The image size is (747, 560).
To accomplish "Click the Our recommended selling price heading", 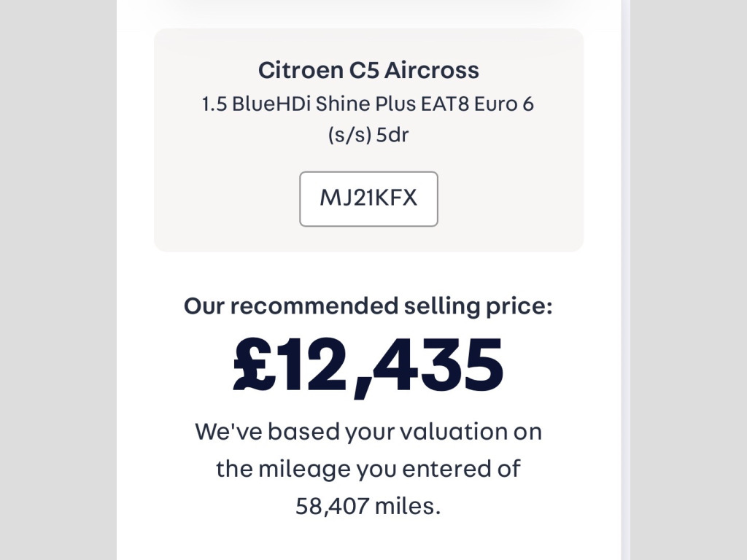I will coord(368,306).
